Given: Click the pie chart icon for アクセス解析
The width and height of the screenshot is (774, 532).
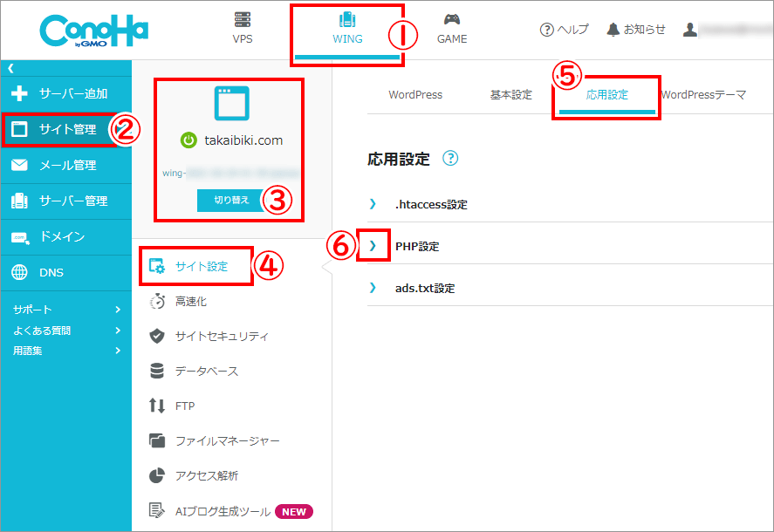Looking at the screenshot, I should 157,475.
